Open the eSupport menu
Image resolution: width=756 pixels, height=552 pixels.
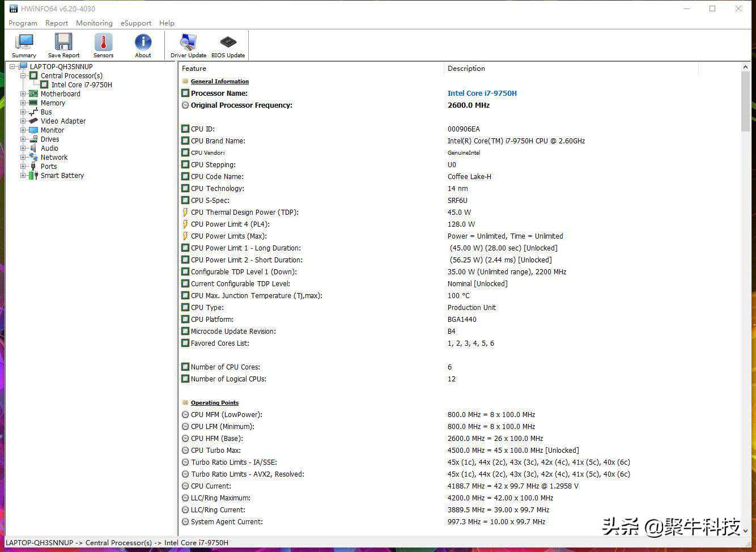[x=135, y=23]
